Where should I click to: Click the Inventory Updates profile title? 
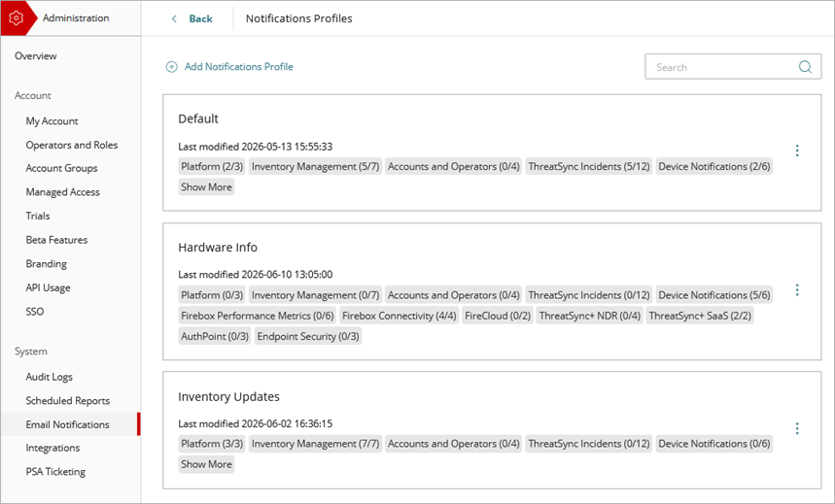click(228, 396)
